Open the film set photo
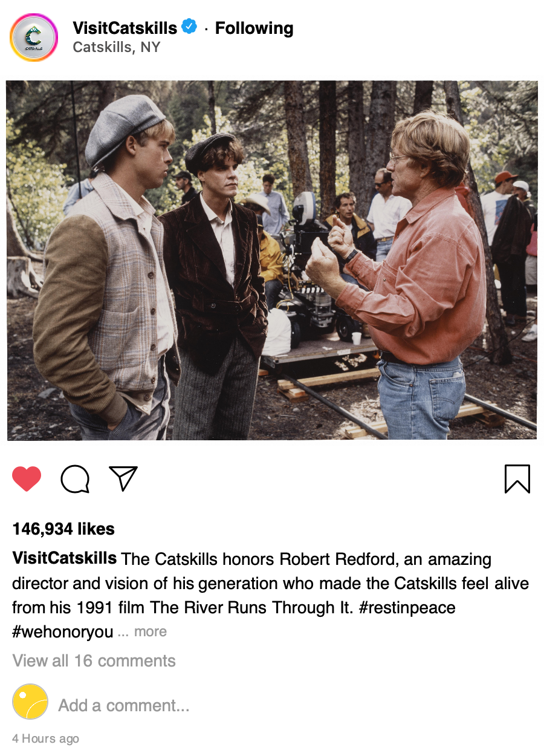The image size is (544, 756). (x=272, y=260)
